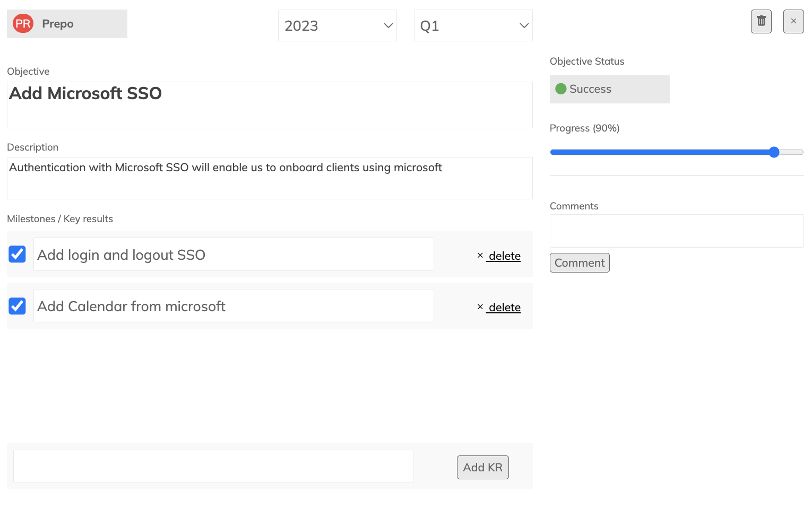Viewport: 812px width, 509px height.
Task: Uncheck 'Add Calendar from microsoft' checkbox
Action: point(18,306)
